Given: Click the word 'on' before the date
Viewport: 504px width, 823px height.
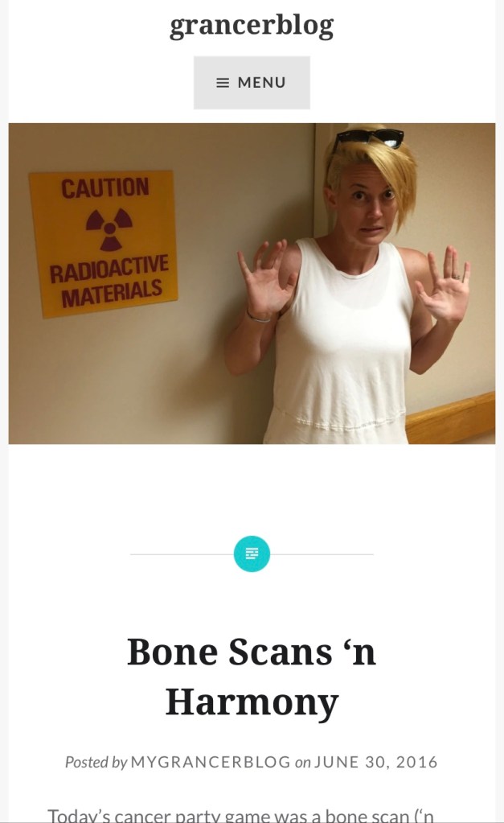Looking at the screenshot, I should pos(302,763).
